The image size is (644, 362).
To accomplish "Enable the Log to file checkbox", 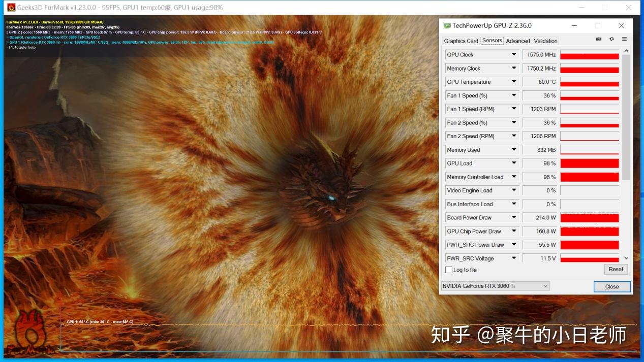I will click(449, 270).
